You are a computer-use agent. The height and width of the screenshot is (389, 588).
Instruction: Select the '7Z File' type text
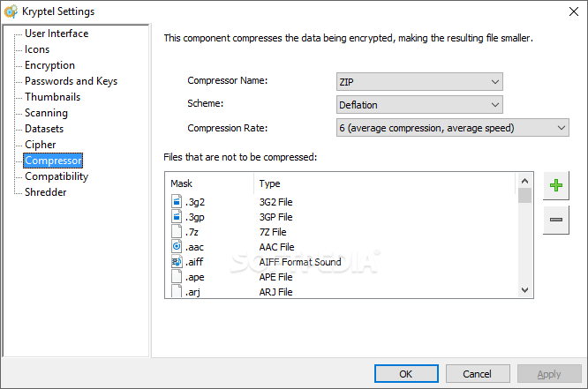pyautogui.click(x=273, y=232)
